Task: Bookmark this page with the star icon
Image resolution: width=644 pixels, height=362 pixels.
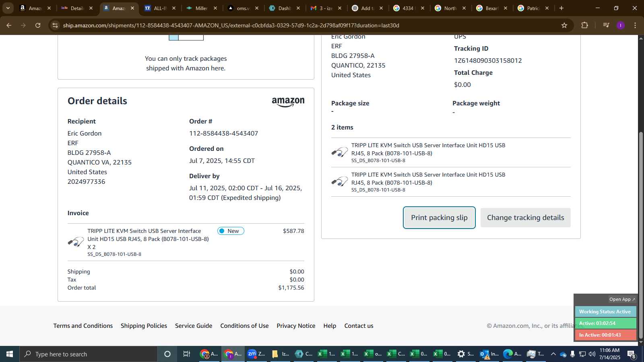Action: 564,25
